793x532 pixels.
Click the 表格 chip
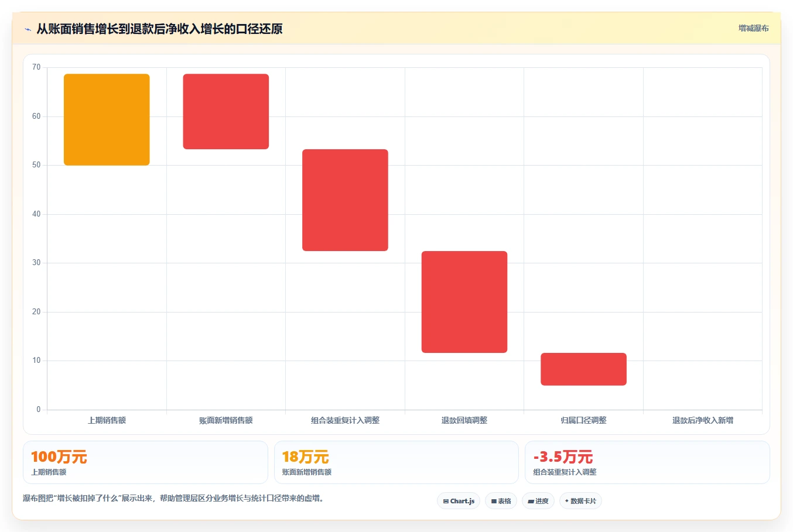[501, 501]
